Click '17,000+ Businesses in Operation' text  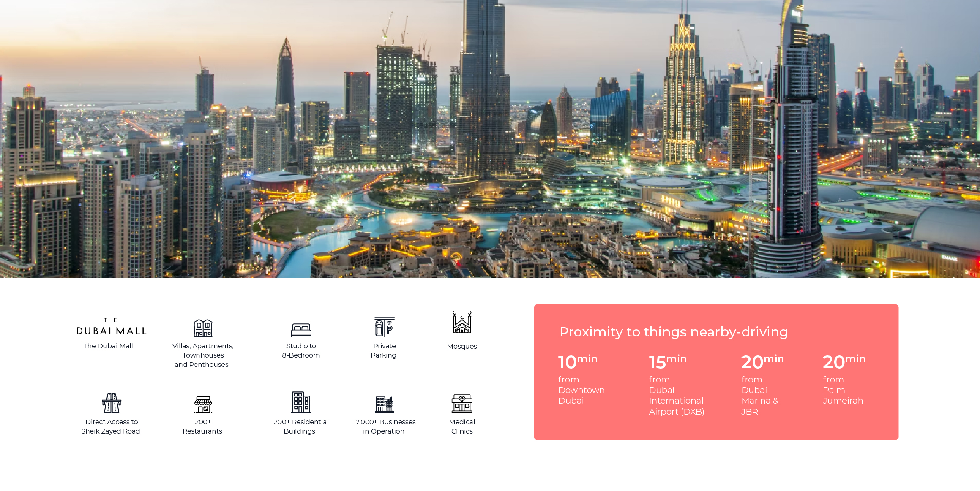click(x=384, y=427)
